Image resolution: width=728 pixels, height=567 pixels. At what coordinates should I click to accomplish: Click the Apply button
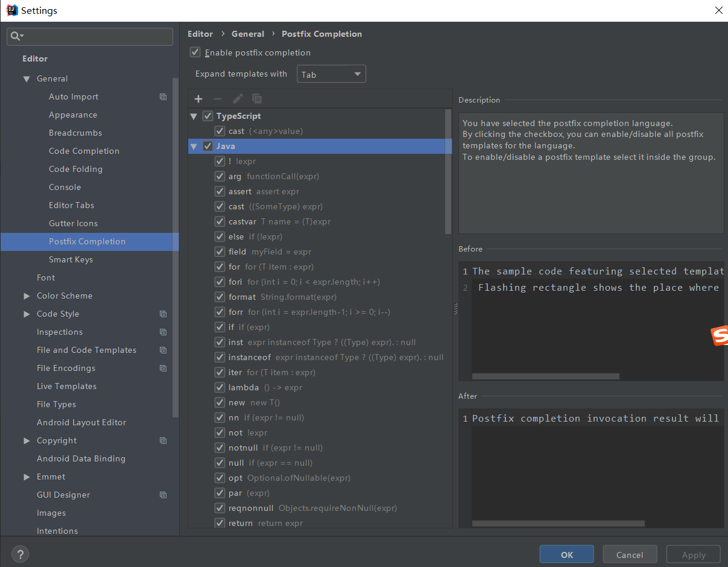pyautogui.click(x=694, y=554)
